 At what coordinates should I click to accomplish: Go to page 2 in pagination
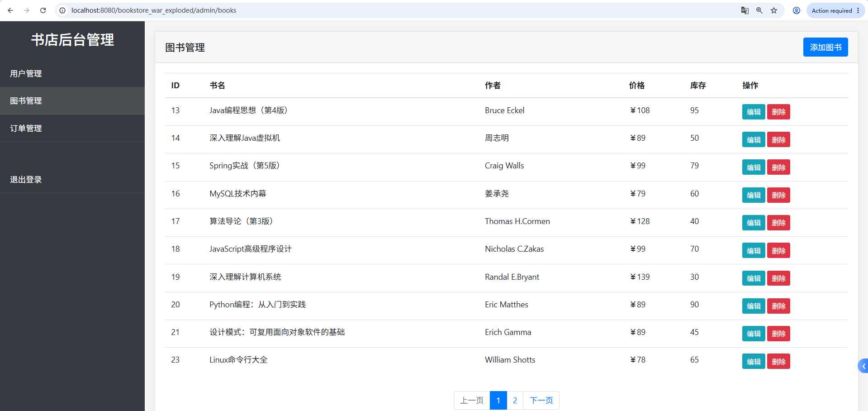[x=515, y=400]
